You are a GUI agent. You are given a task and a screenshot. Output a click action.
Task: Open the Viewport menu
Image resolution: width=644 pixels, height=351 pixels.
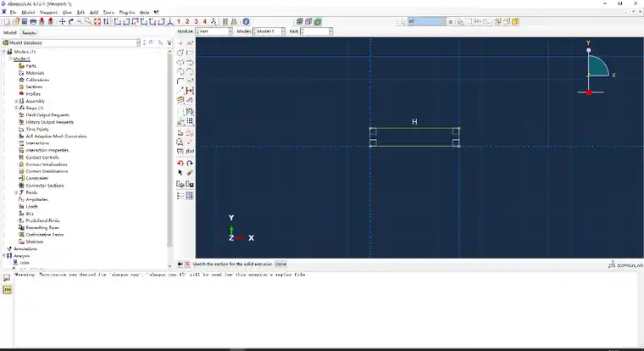[x=48, y=13]
